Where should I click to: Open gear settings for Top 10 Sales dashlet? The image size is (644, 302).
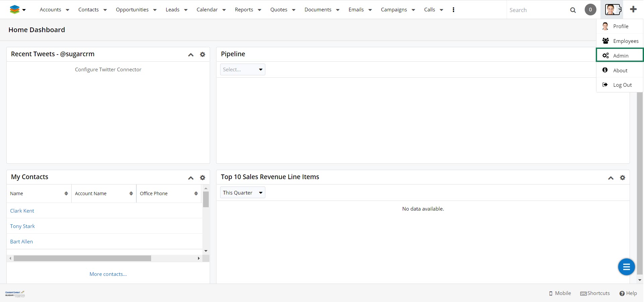coord(622,178)
